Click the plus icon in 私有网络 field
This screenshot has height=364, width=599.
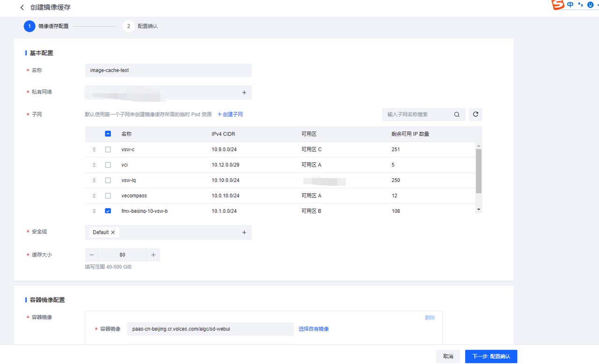tap(244, 93)
